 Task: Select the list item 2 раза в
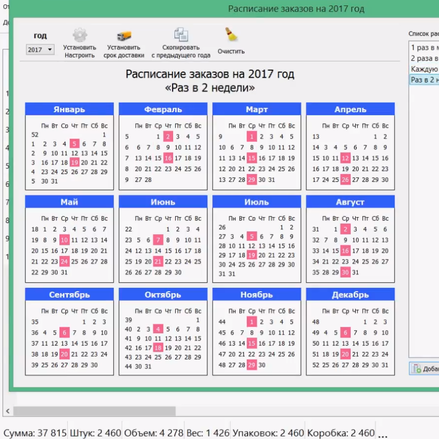point(424,58)
